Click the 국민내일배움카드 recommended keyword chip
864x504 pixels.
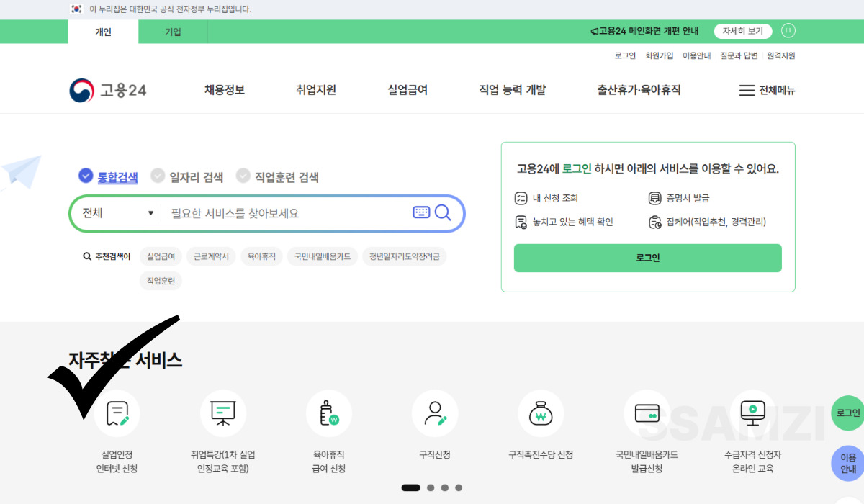pos(323,256)
